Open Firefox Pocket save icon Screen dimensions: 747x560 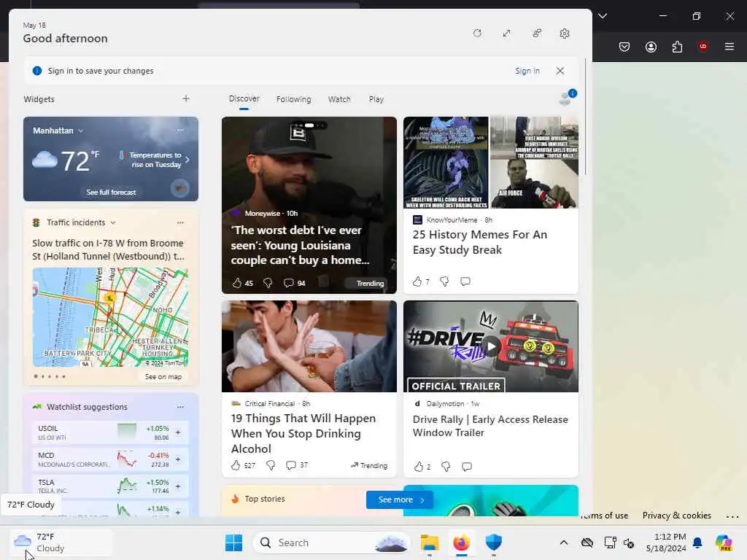click(624, 47)
